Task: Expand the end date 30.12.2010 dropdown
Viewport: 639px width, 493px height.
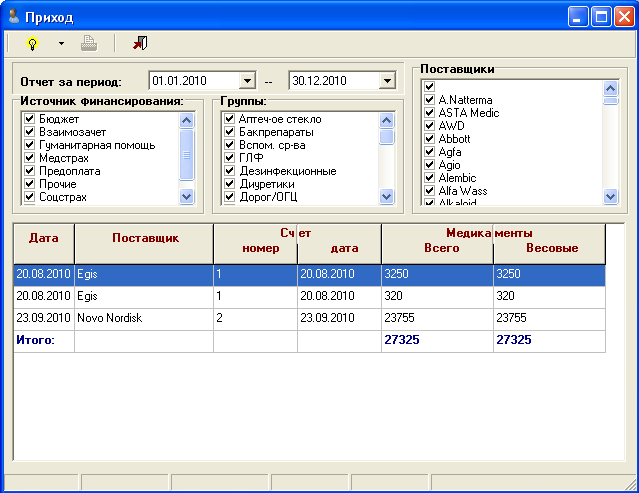Action: pyautogui.click(x=387, y=81)
